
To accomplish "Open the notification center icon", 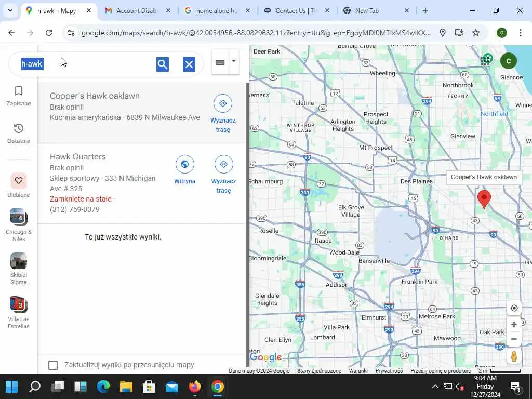I will tap(515, 387).
